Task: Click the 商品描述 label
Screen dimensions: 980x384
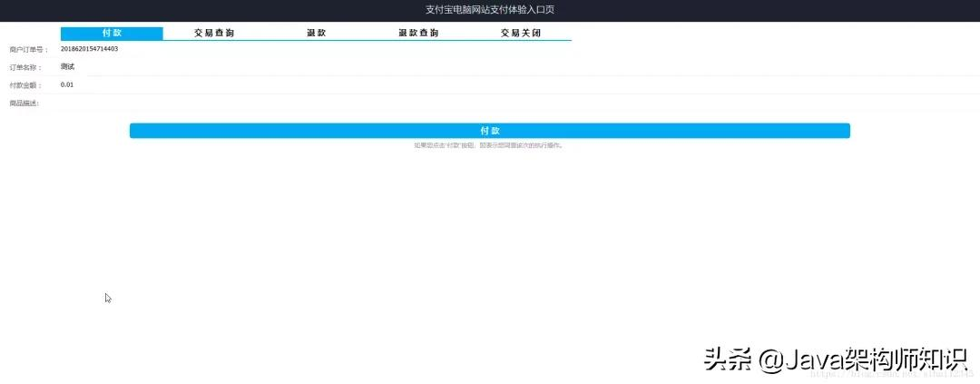Action: [x=24, y=103]
